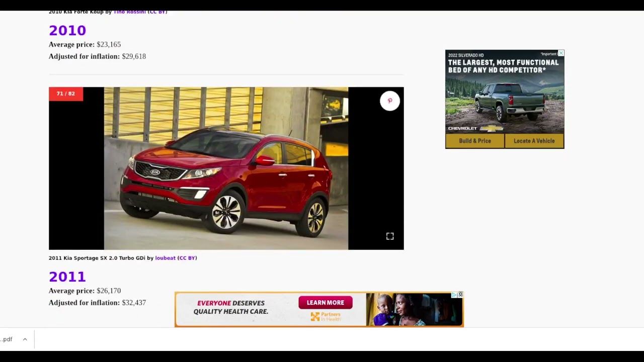644x362 pixels.
Task: Click the 'Everyone deserves quality health care' text
Action: coord(231,307)
